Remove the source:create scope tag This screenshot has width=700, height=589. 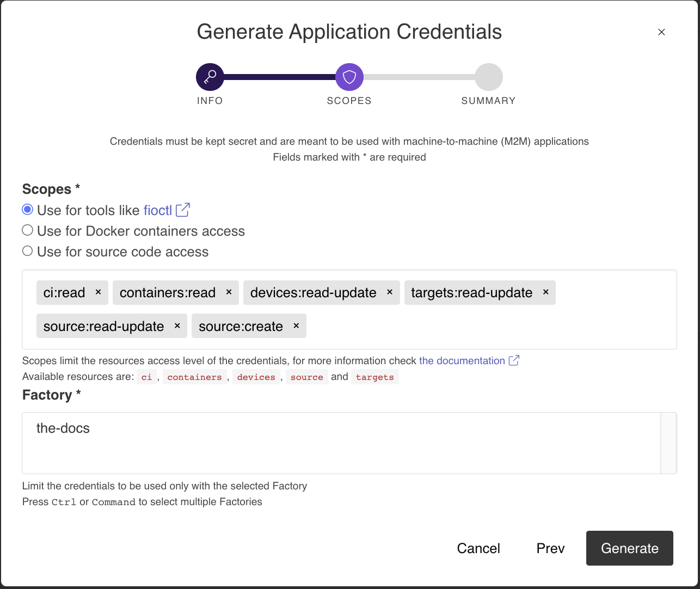tap(297, 326)
